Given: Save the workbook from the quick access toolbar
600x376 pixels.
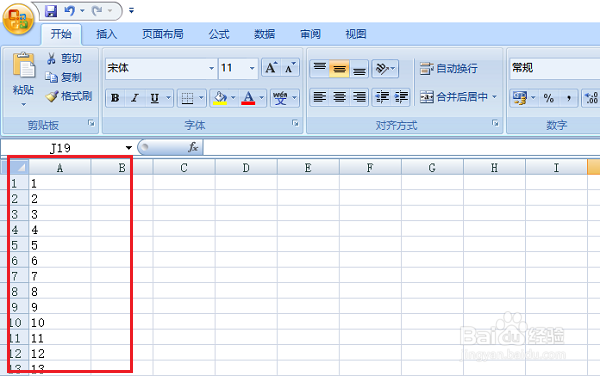Looking at the screenshot, I should [x=51, y=11].
